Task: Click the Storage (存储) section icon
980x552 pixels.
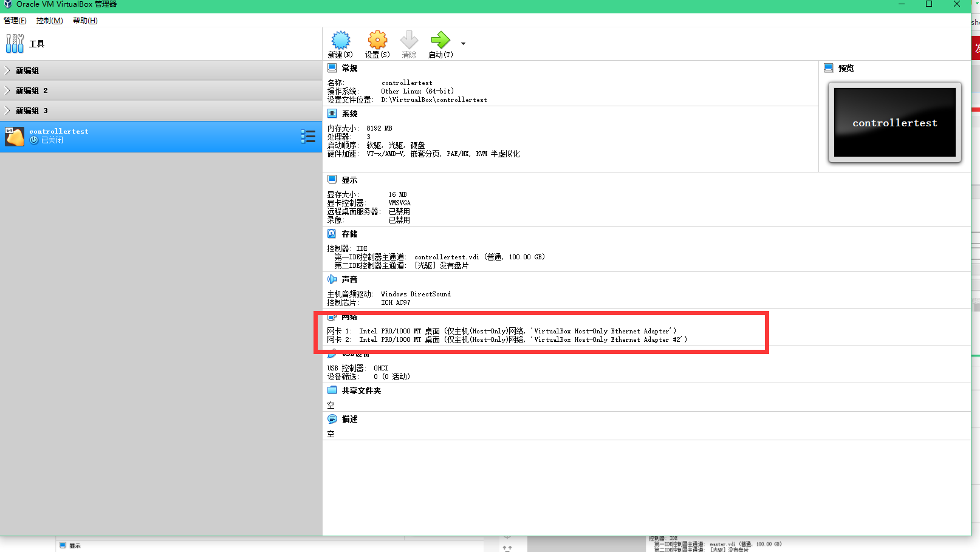Action: click(332, 234)
